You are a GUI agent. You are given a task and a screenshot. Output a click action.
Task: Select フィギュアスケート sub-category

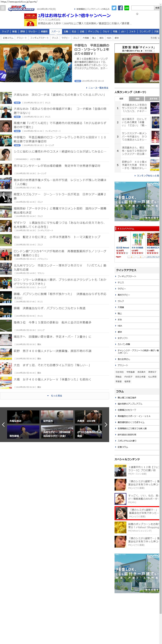click(39, 38)
